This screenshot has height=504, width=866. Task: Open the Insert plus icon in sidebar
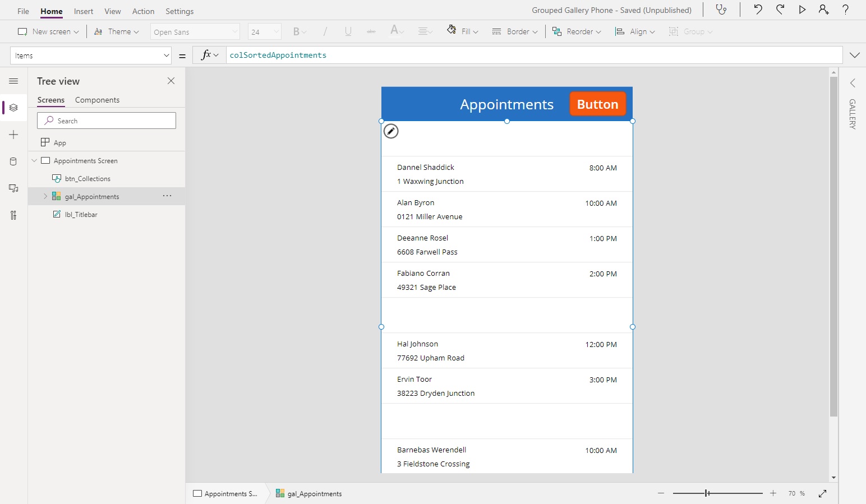[x=13, y=135]
